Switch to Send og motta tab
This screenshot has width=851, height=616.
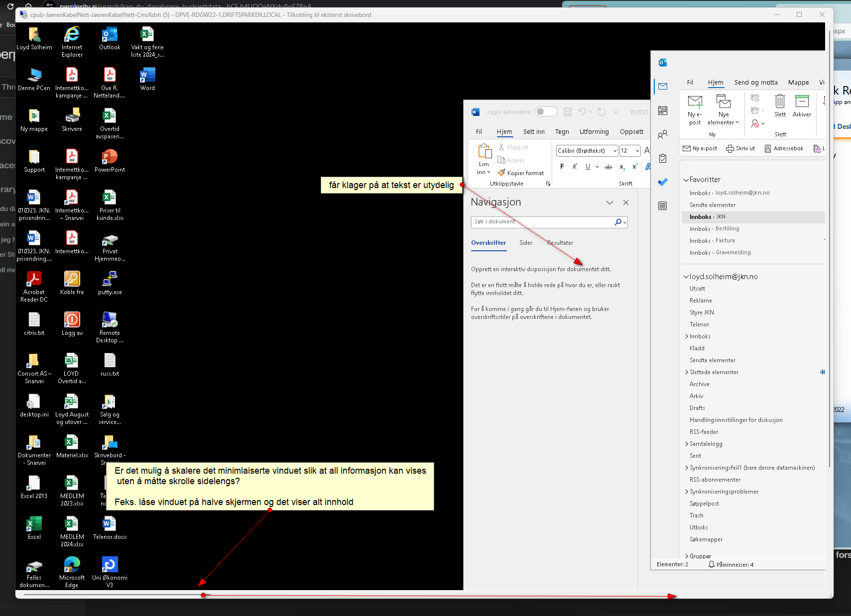755,83
